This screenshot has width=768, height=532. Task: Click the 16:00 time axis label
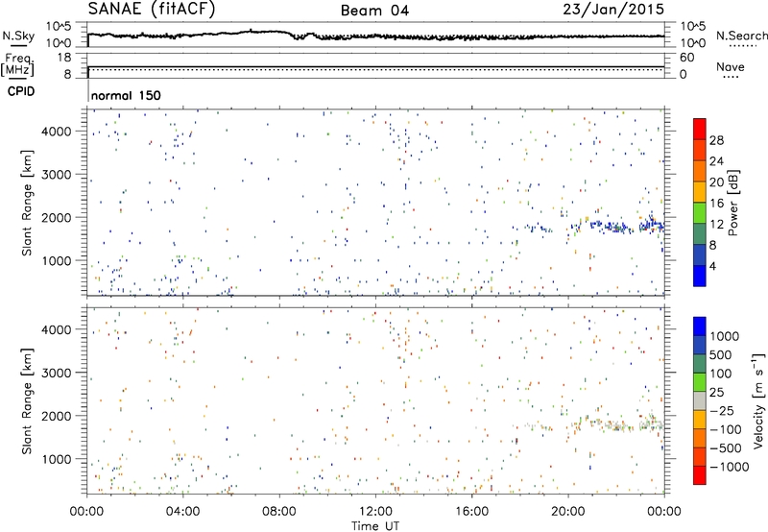pyautogui.click(x=471, y=512)
